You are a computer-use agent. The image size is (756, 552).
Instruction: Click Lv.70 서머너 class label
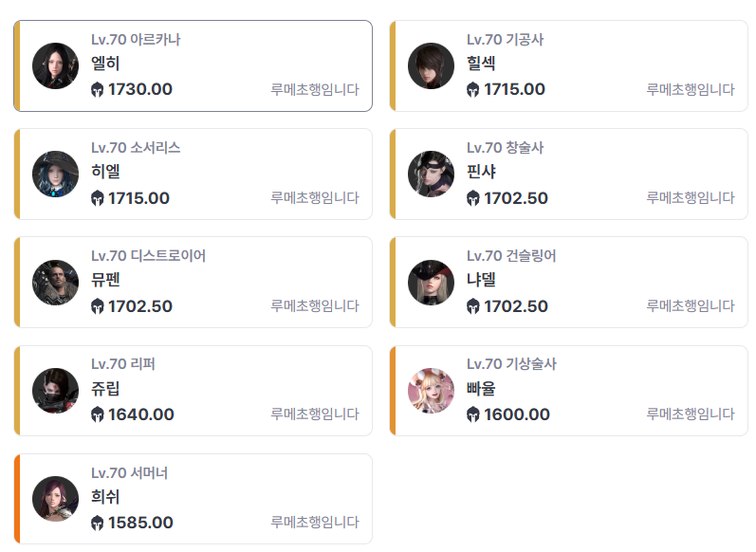point(129,473)
